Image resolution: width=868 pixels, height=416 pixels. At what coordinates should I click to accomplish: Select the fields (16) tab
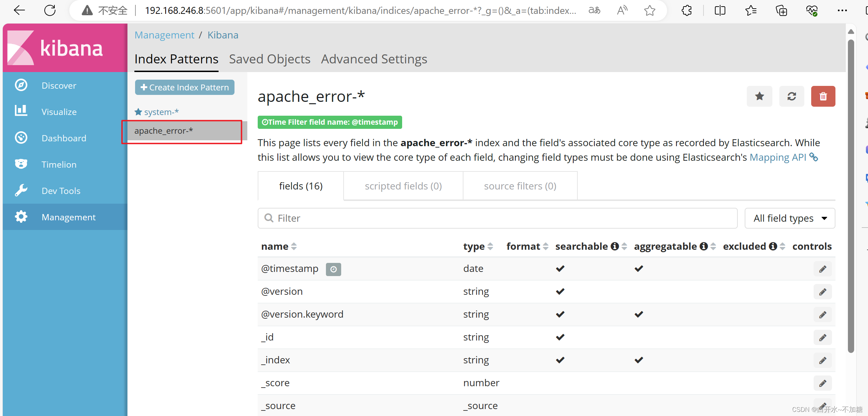[x=301, y=186]
